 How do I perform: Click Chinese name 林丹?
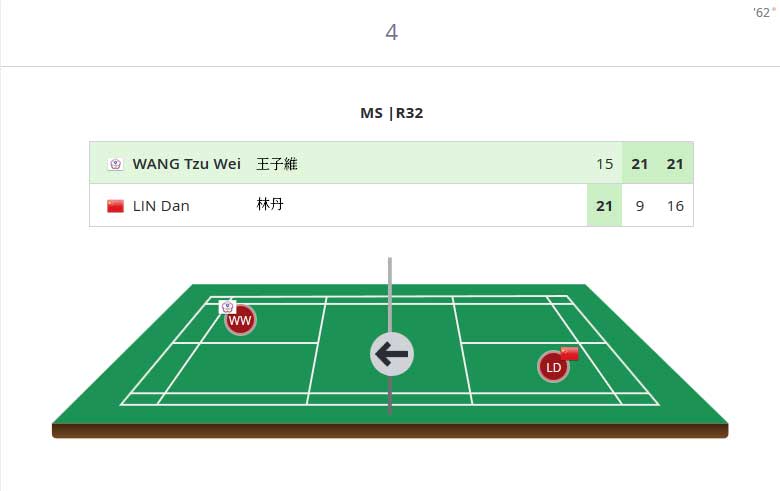click(270, 204)
